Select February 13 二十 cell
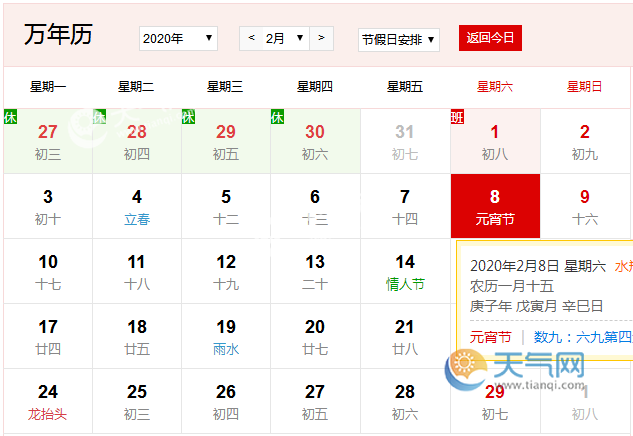The height and width of the screenshot is (436, 633). coord(315,271)
